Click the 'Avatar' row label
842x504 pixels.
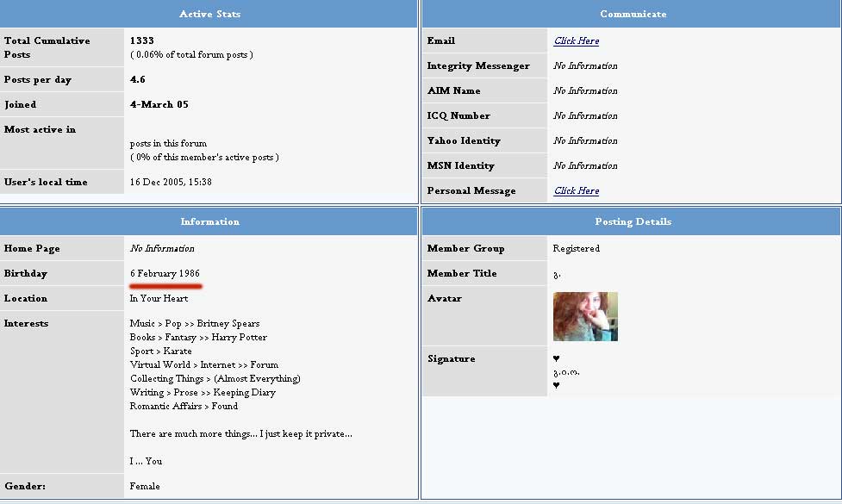(x=444, y=298)
